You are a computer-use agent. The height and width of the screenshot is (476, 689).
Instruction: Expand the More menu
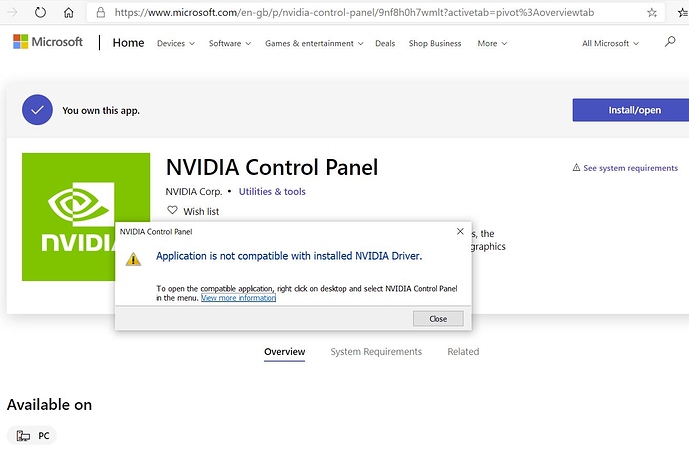coord(492,43)
